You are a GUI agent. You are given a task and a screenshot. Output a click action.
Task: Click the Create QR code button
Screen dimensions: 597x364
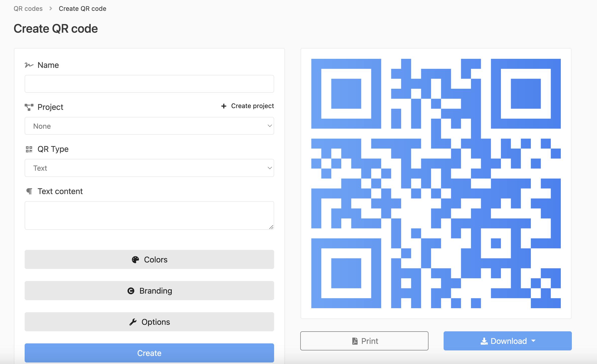(149, 353)
